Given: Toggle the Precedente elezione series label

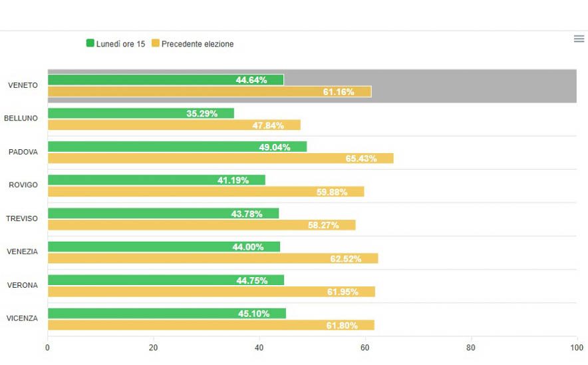Looking at the screenshot, I should click(198, 44).
